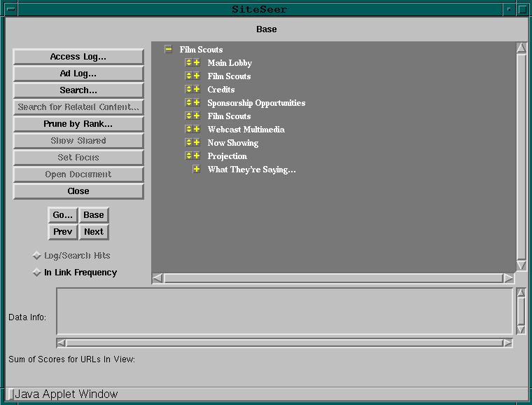
Task: Expand the Credits tree node
Action: (x=197, y=89)
